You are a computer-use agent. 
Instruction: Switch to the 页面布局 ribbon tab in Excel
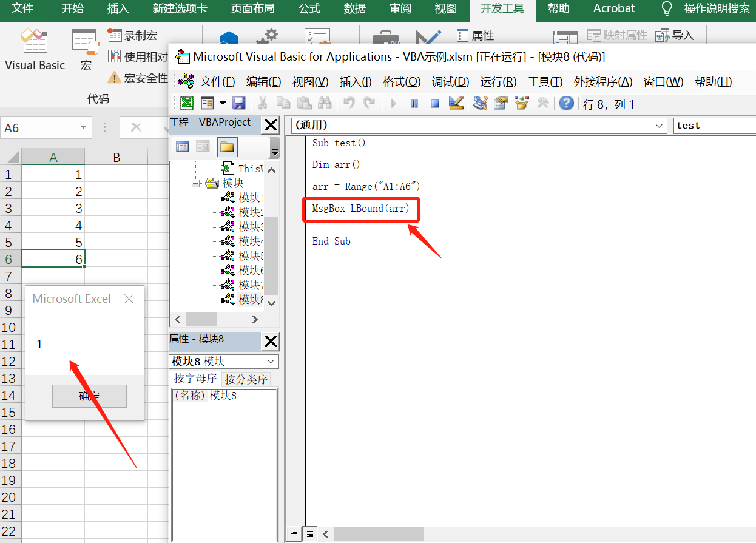tap(252, 8)
